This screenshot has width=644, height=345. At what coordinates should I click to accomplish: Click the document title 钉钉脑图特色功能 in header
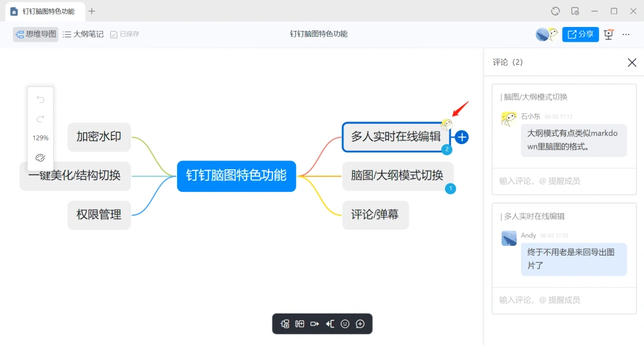(x=319, y=34)
